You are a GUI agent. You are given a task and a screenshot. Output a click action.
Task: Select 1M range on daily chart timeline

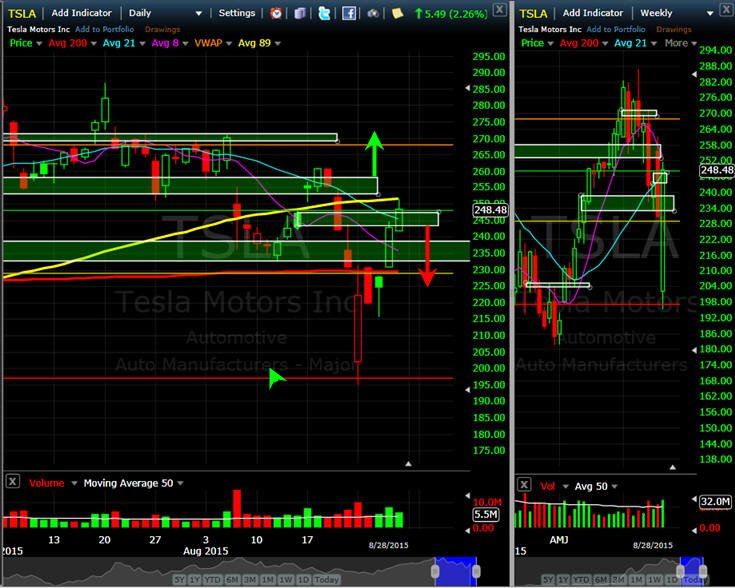click(268, 580)
